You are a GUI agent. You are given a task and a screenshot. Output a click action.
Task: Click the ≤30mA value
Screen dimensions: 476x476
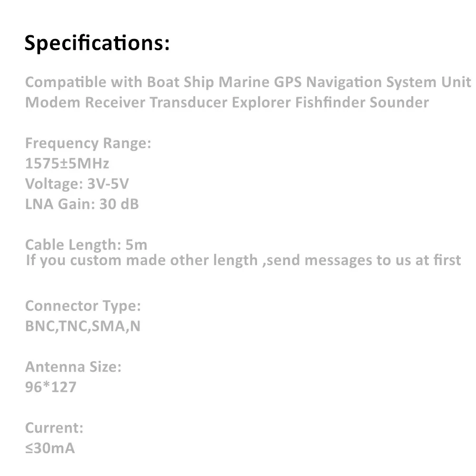pos(50,448)
